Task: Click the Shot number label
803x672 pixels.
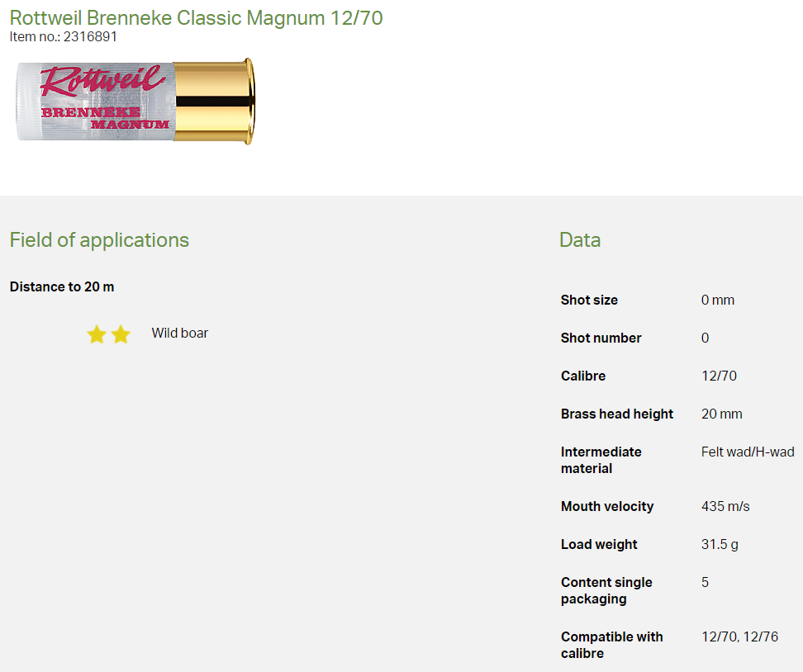Action: (601, 338)
